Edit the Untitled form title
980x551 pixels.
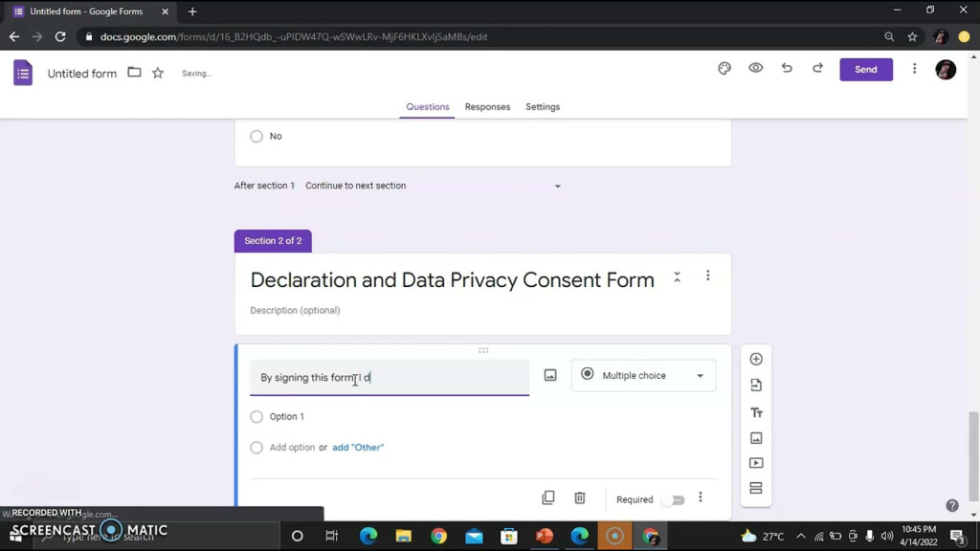82,73
